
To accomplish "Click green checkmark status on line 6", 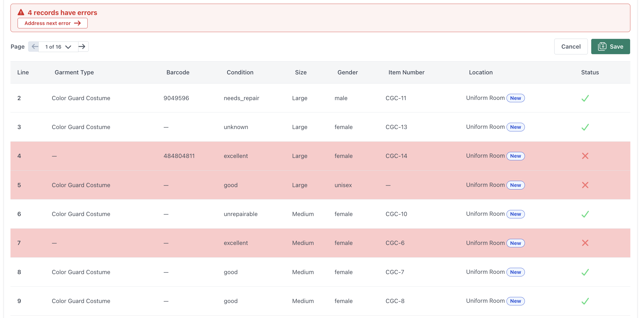I will [x=585, y=214].
